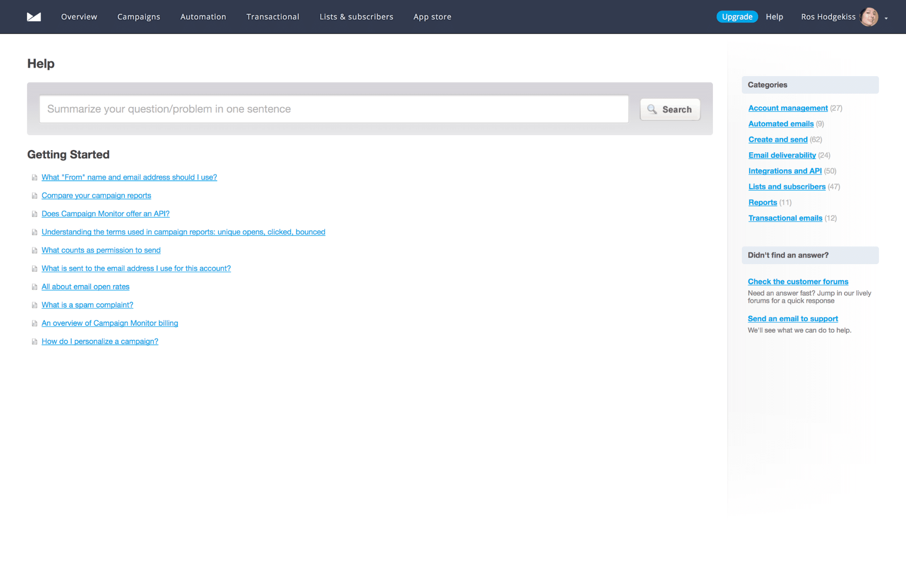Click the Campaign Monitor envelope logo
The image size is (906, 588).
pyautogui.click(x=34, y=17)
